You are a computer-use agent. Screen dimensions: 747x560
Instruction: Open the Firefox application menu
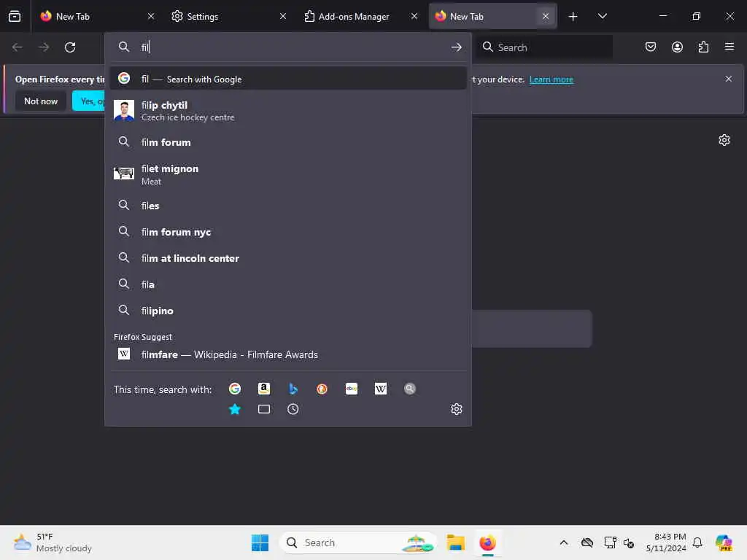729,47
